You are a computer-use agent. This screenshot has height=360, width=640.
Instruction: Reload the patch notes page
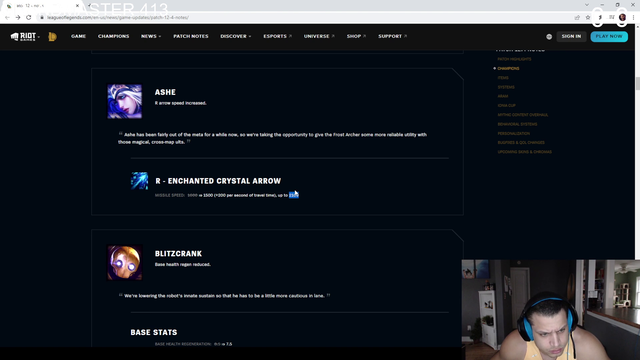[29, 18]
